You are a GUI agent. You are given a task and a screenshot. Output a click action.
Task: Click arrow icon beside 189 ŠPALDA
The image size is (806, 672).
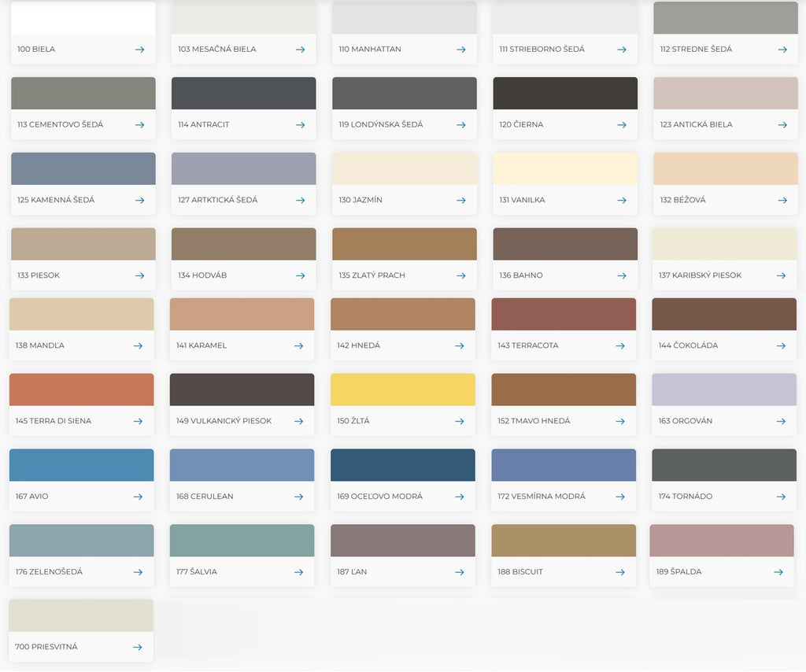778,572
